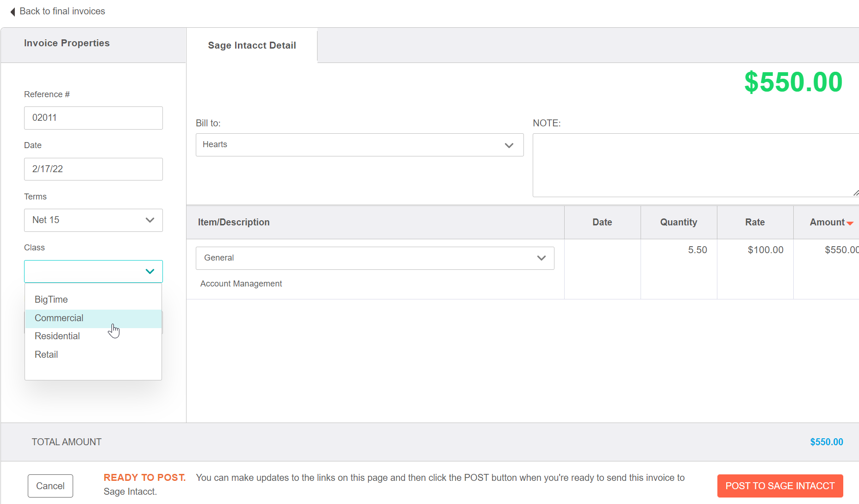The height and width of the screenshot is (504, 859).
Task: Collapse Class list via teal chevron
Action: (150, 271)
